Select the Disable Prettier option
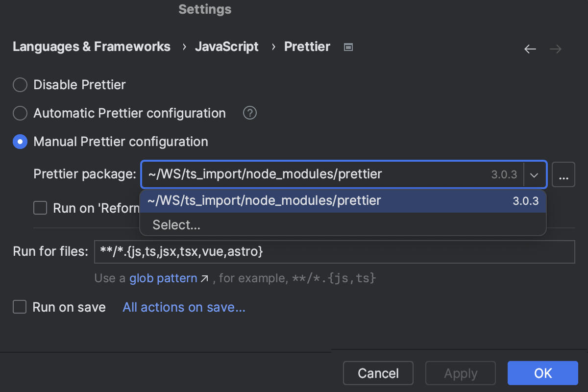 20,84
